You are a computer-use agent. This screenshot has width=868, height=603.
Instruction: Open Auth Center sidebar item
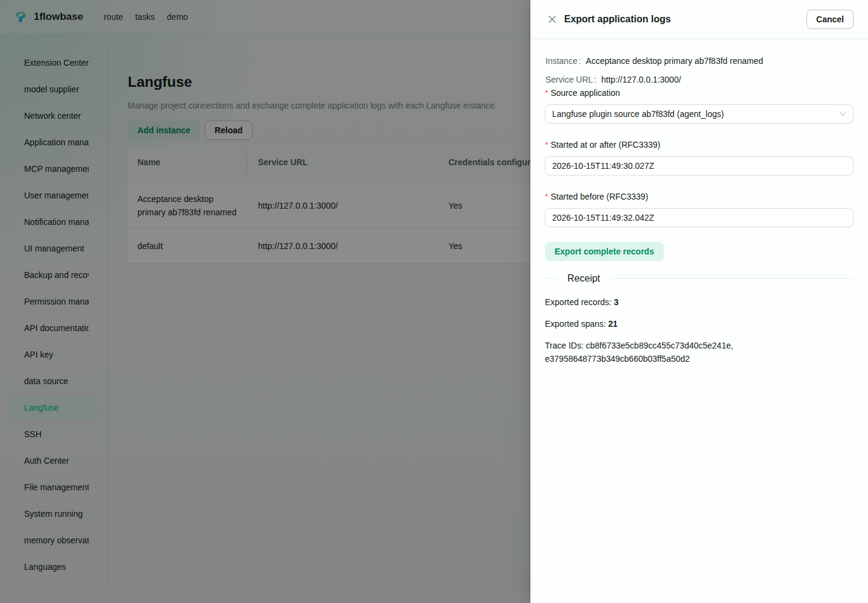[54, 461]
